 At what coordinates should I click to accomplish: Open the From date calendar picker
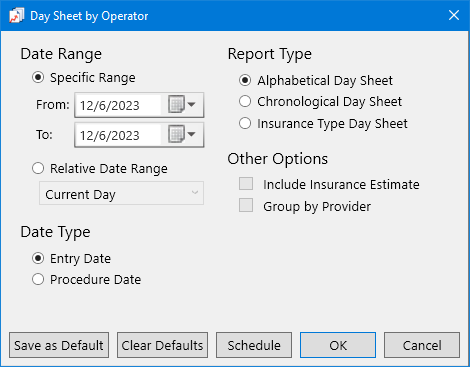click(x=182, y=105)
